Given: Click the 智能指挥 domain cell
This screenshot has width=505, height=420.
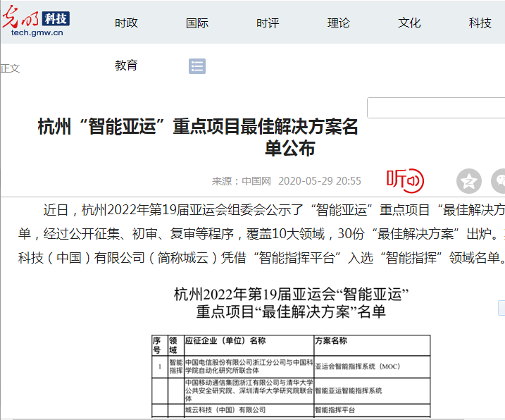Looking at the screenshot, I should pyautogui.click(x=176, y=366).
